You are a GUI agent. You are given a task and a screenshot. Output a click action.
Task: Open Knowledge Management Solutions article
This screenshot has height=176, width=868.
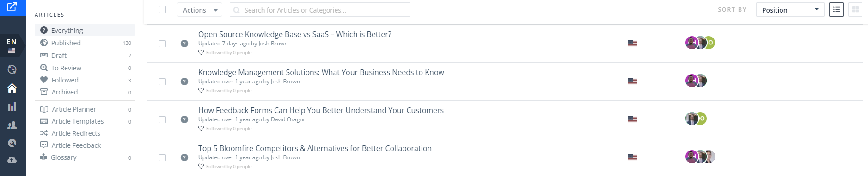321,72
